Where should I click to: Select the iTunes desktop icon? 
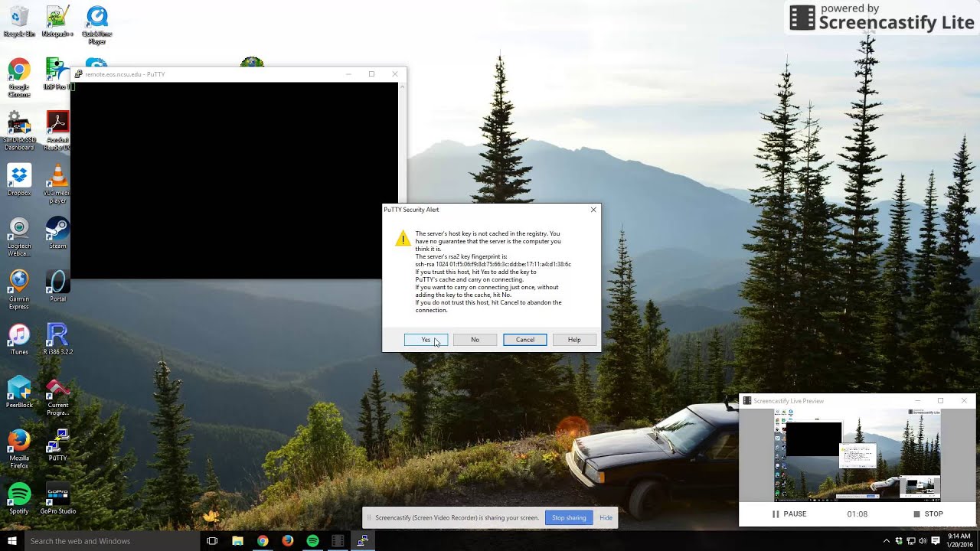pos(19,339)
